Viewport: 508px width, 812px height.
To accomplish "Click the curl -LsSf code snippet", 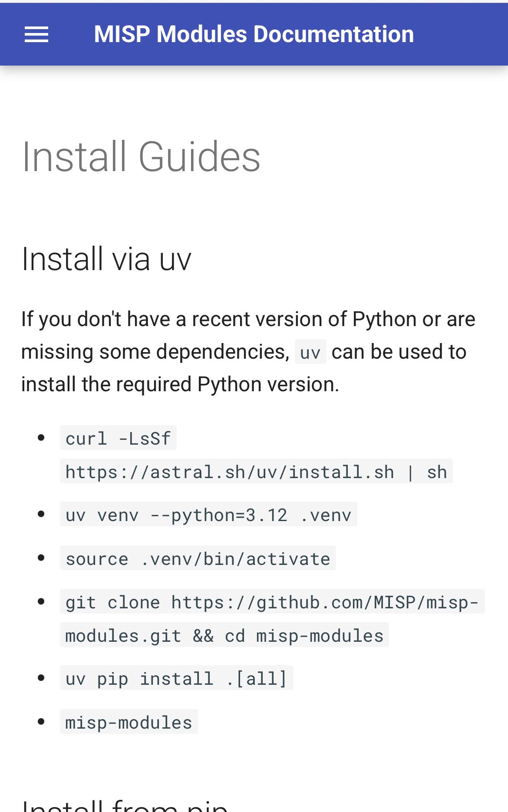I will click(118, 438).
